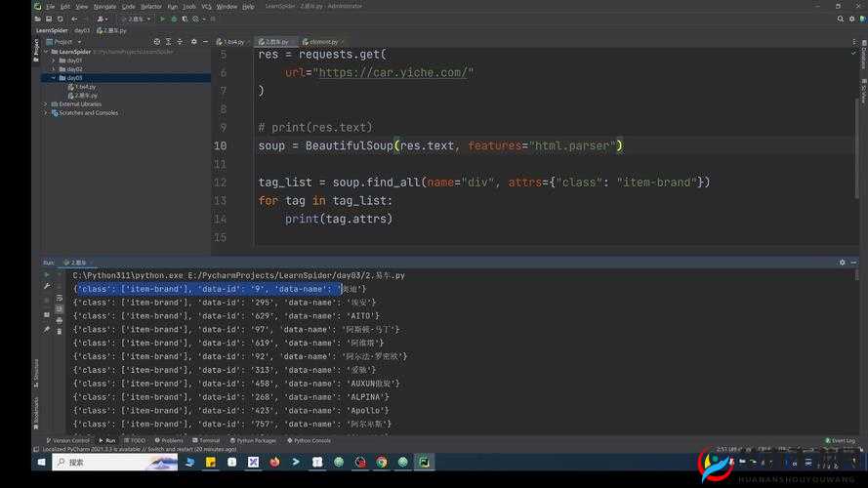868x488 pixels.
Task: Open the Edit menu
Action: coord(65,7)
